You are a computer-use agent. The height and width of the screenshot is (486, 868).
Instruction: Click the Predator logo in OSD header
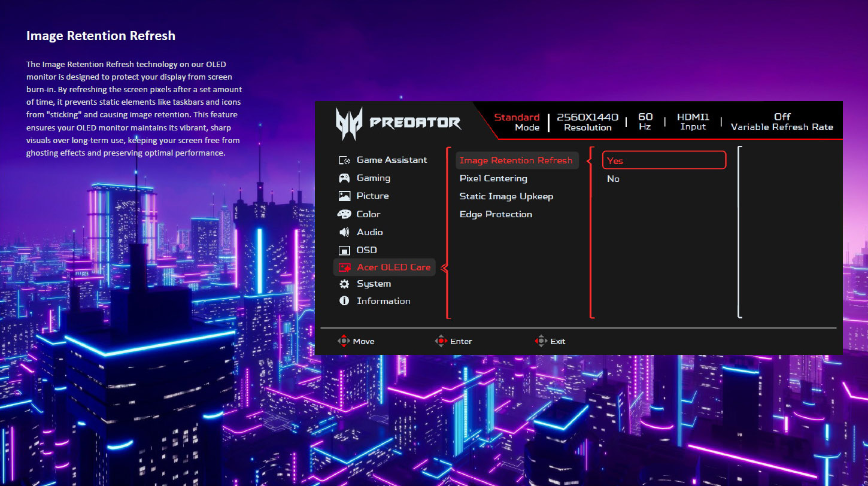[398, 123]
